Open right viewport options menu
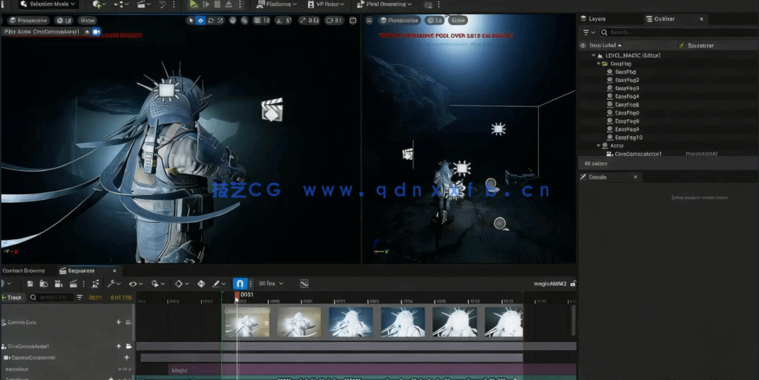 pos(369,20)
